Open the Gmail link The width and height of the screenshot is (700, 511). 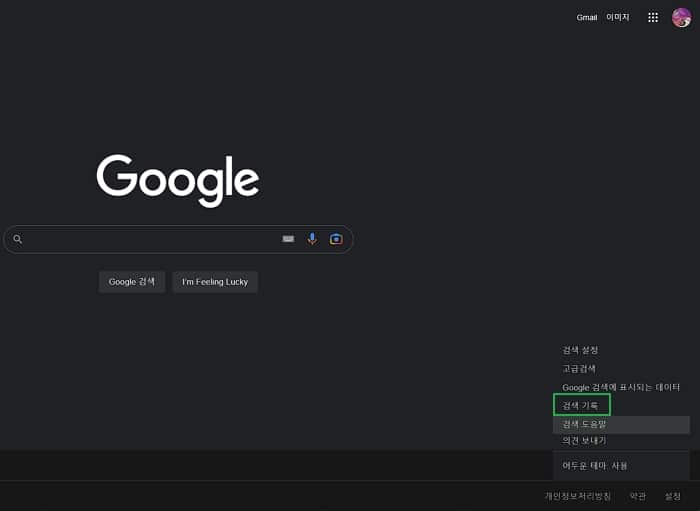587,17
